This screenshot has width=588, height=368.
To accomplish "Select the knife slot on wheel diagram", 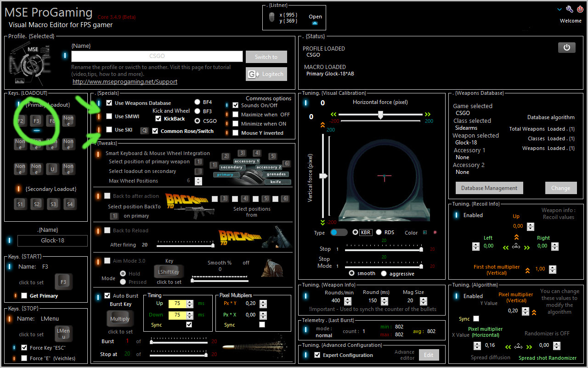I will click(x=276, y=182).
